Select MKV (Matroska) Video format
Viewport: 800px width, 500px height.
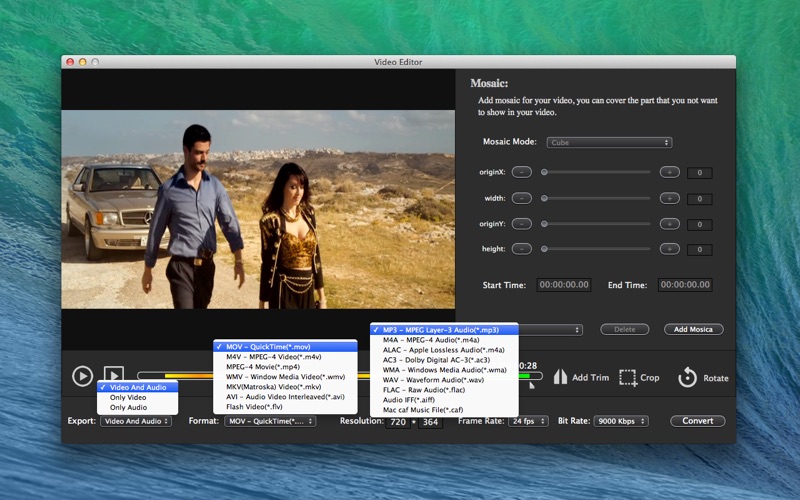[285, 387]
